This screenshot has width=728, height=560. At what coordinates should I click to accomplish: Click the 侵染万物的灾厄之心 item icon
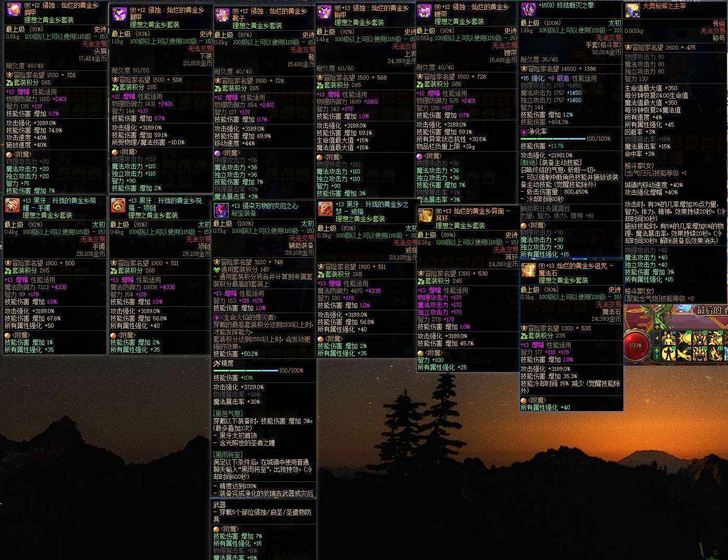pyautogui.click(x=221, y=210)
